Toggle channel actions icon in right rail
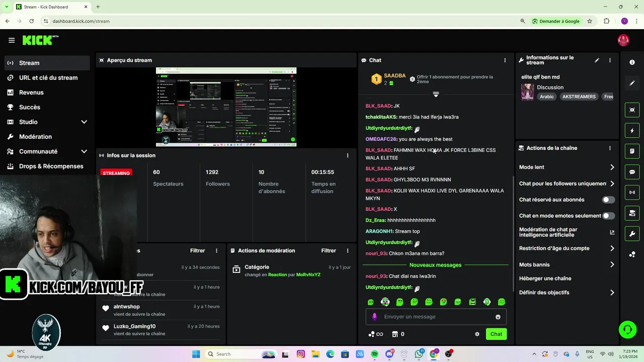 pos(632,213)
